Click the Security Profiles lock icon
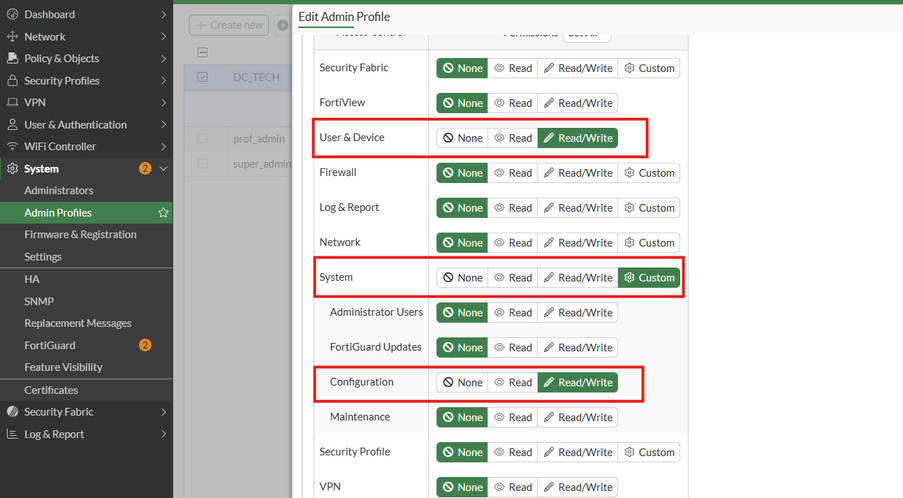903x498 pixels. click(12, 81)
